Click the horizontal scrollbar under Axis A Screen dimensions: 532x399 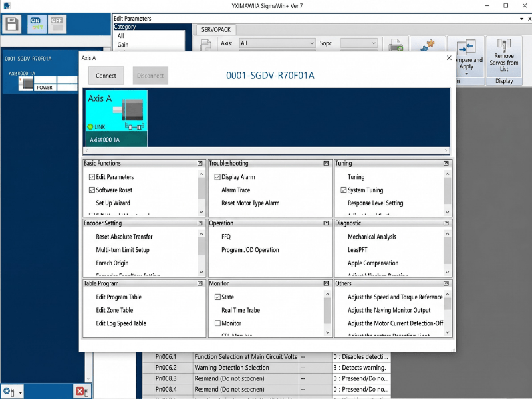click(266, 151)
